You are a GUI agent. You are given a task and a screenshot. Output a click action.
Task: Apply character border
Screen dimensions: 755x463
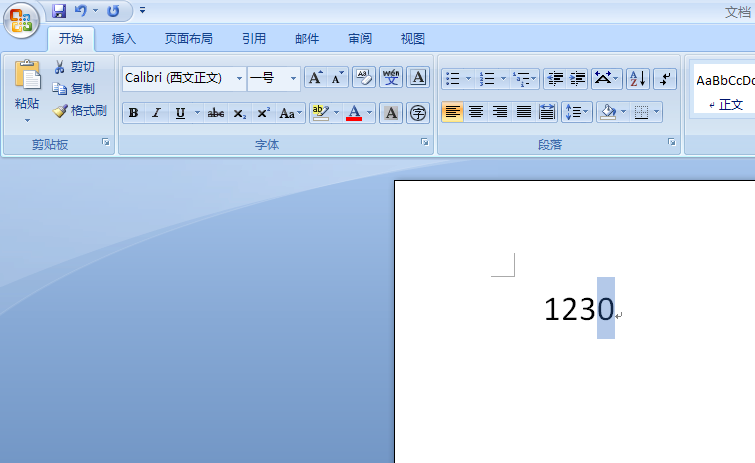(x=418, y=78)
